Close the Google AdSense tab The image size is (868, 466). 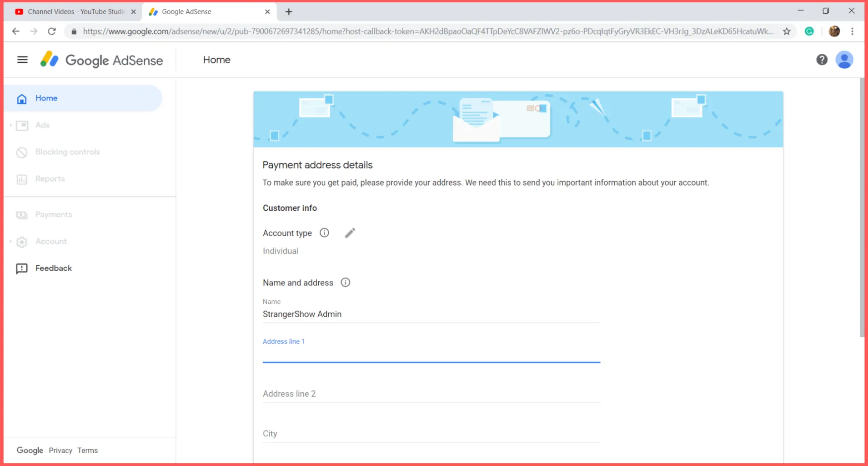(267, 12)
